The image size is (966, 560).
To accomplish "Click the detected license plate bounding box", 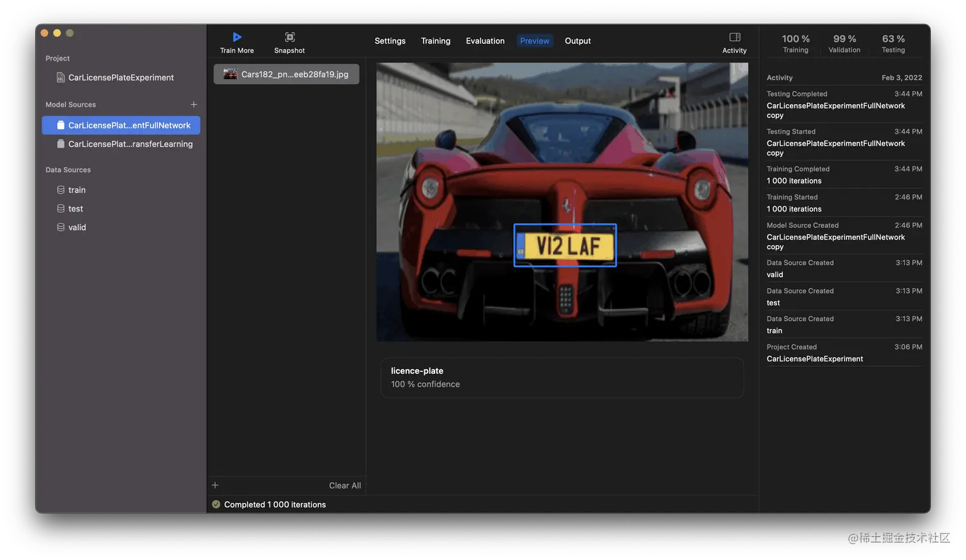I will pos(565,245).
